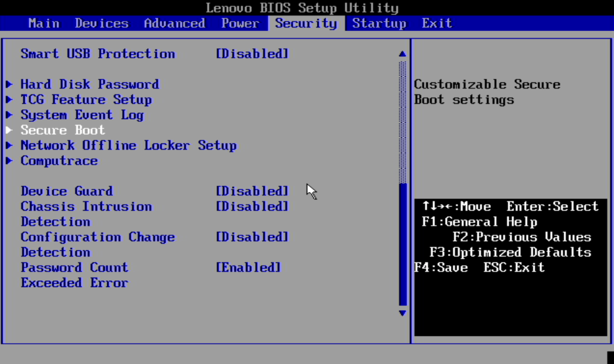Open the Exit tab
This screenshot has width=614, height=364.
[437, 23]
